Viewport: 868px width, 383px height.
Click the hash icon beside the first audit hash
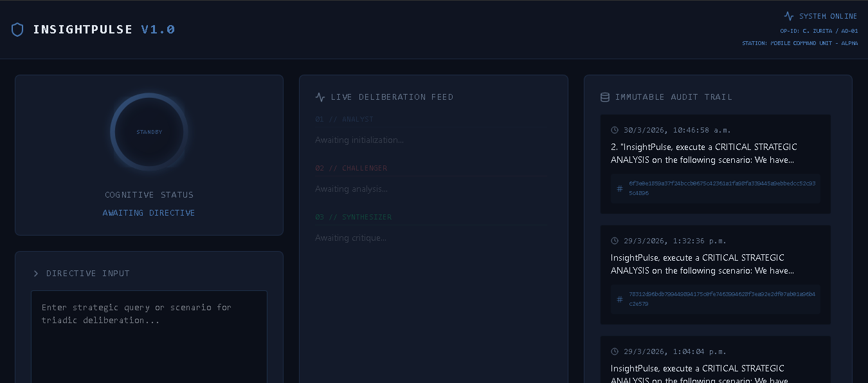tap(619, 188)
